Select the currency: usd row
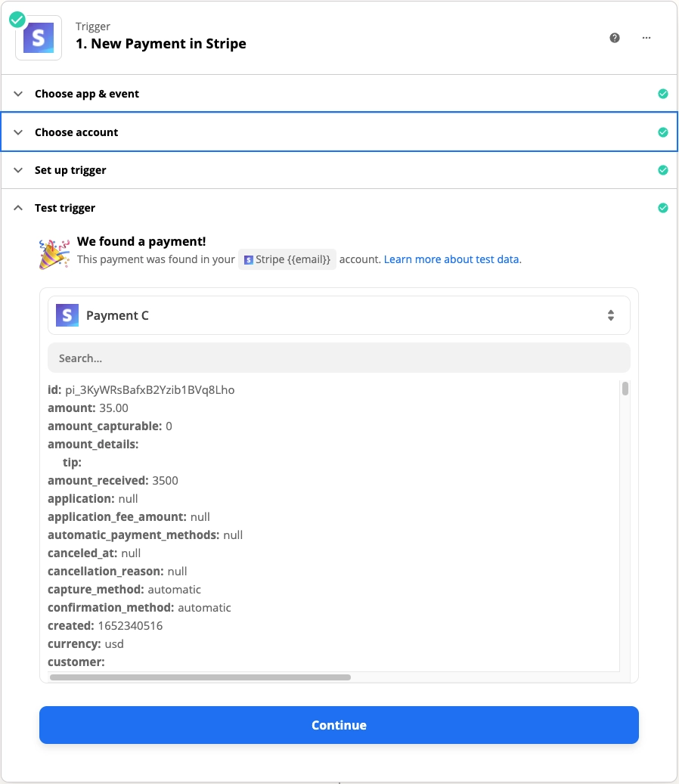The height and width of the screenshot is (784, 679). 85,644
